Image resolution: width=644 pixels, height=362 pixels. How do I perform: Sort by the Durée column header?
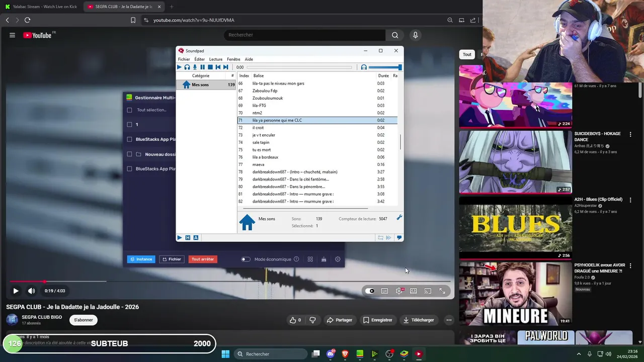coord(383,75)
